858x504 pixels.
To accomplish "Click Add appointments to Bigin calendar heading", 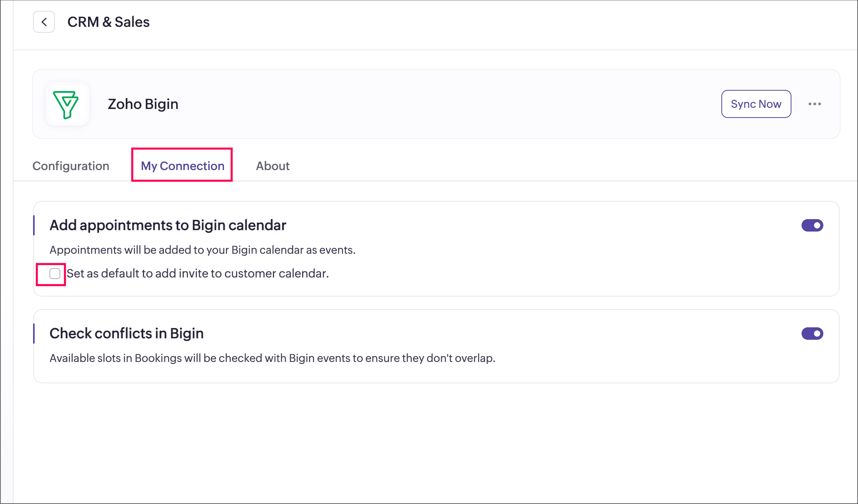I will tap(168, 225).
